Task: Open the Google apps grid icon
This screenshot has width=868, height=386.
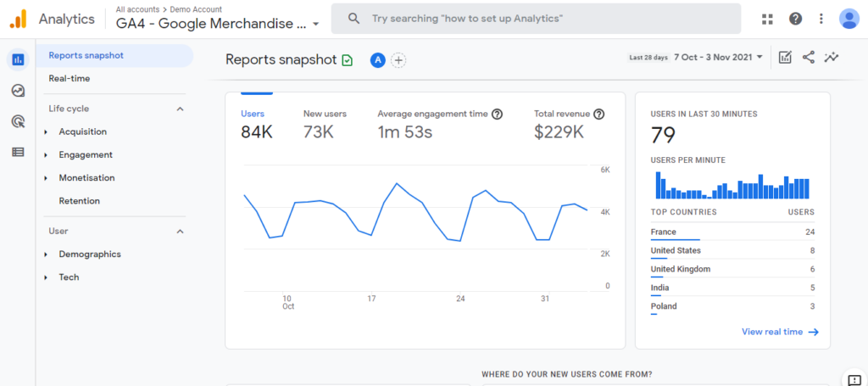Action: 766,19
